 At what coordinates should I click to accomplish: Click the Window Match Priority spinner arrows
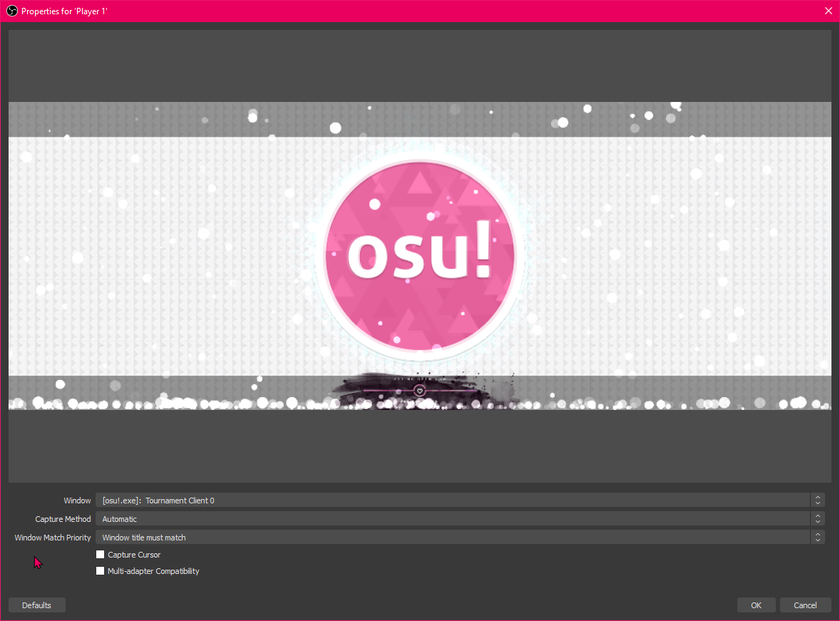(817, 537)
